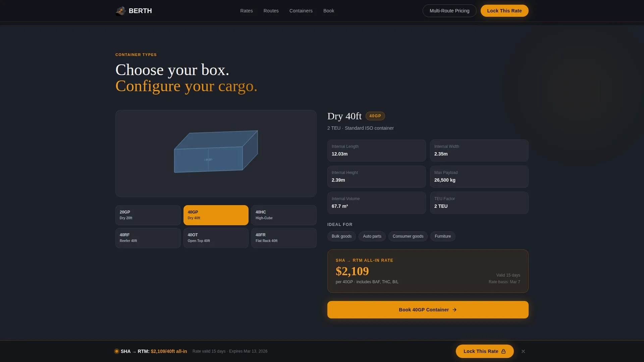The height and width of the screenshot is (362, 644).
Task: Click Lock This Rate in the header
Action: [504, 11]
